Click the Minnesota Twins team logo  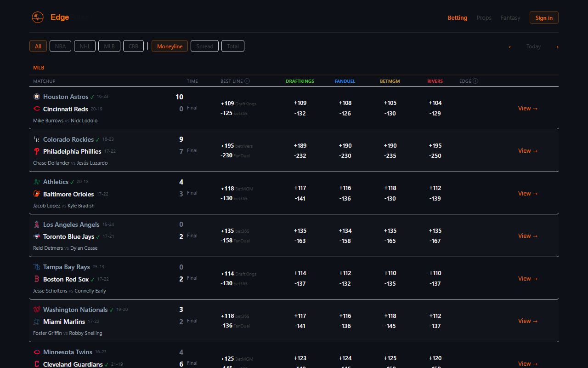37,352
